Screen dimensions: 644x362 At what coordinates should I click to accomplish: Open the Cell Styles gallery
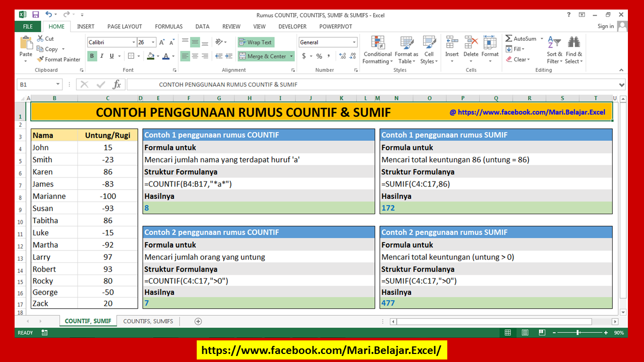pyautogui.click(x=429, y=50)
